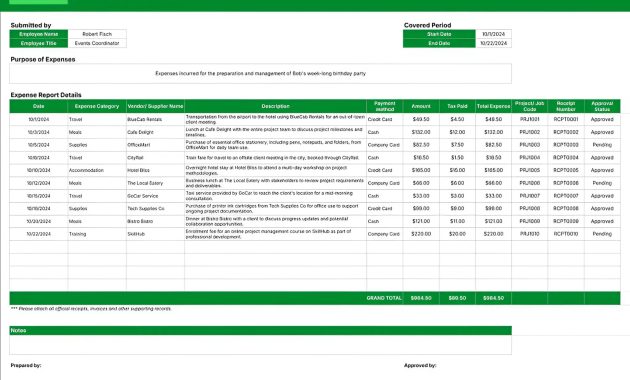Select the Hotel Bliss vendor cell
Image resolution: width=630 pixels, height=380 pixels.
pyautogui.click(x=155, y=170)
